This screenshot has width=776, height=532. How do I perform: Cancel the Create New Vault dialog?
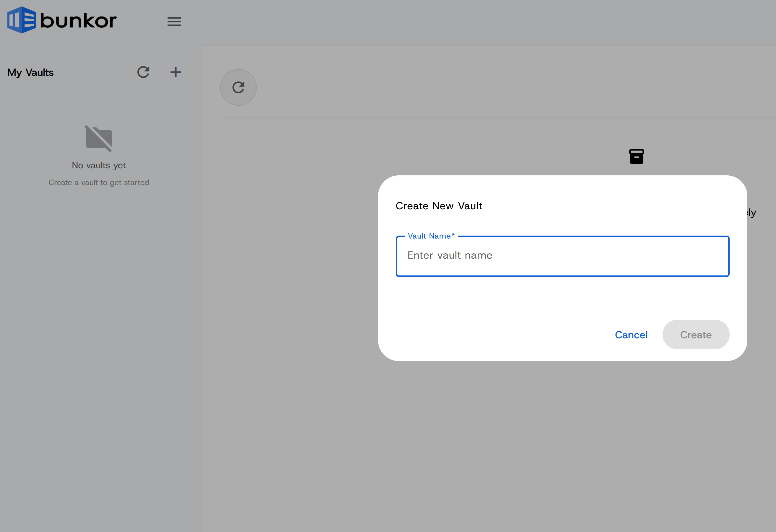[x=631, y=335]
